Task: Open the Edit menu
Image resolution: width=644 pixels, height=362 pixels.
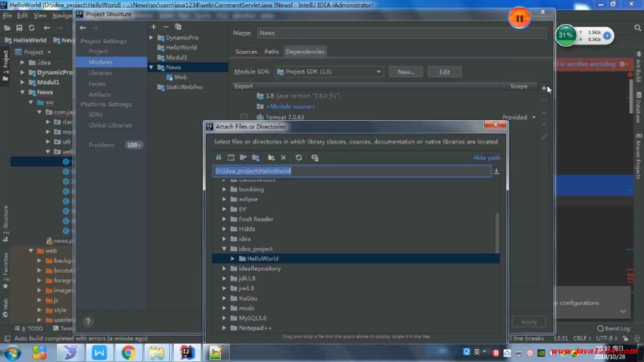Action: point(23,16)
